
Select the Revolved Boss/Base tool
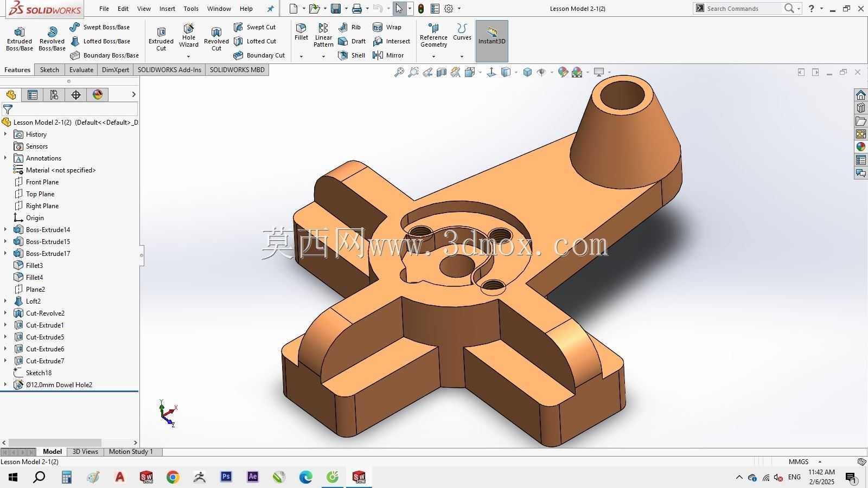tap(52, 38)
